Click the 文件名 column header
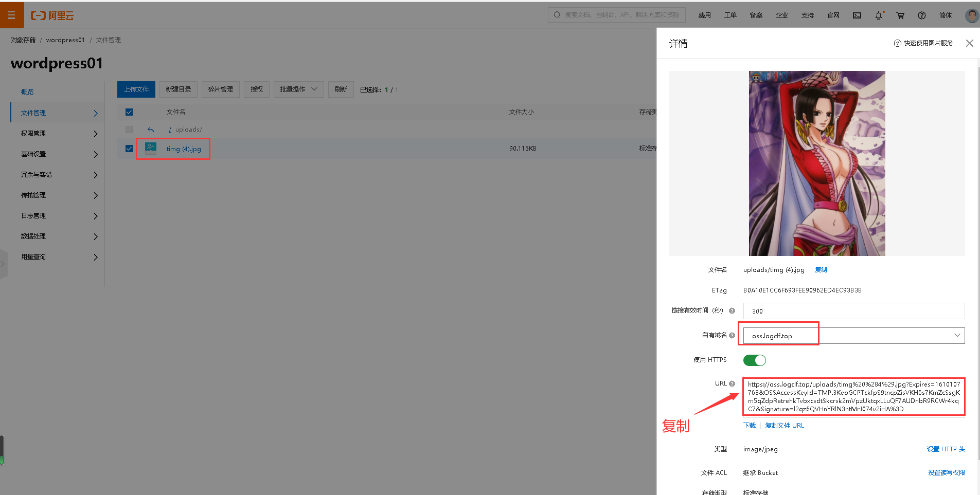Viewport: 980px width, 495px height. (176, 112)
